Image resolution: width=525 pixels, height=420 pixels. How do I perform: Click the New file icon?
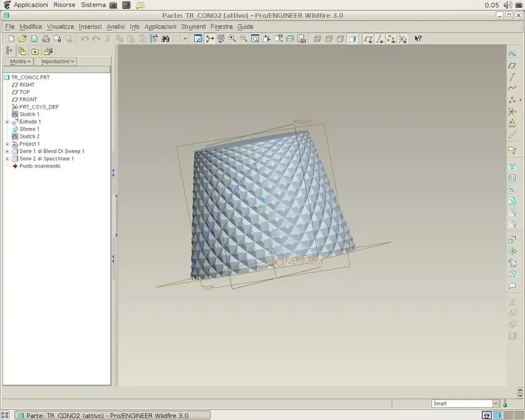(x=11, y=39)
